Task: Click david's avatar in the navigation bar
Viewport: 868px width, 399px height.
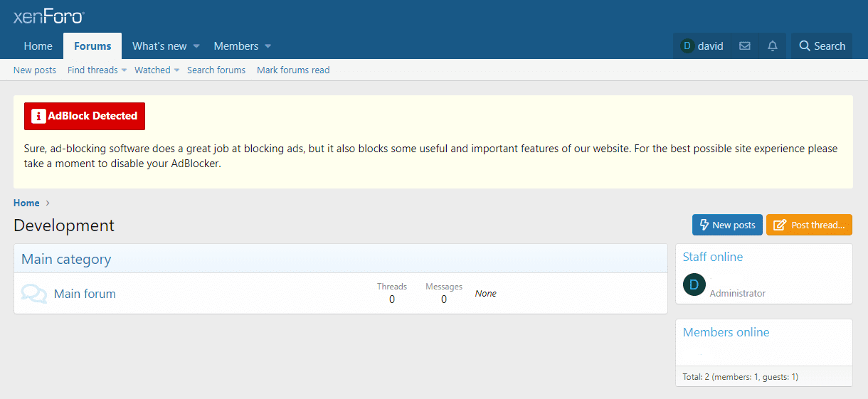Action: pyautogui.click(x=687, y=46)
